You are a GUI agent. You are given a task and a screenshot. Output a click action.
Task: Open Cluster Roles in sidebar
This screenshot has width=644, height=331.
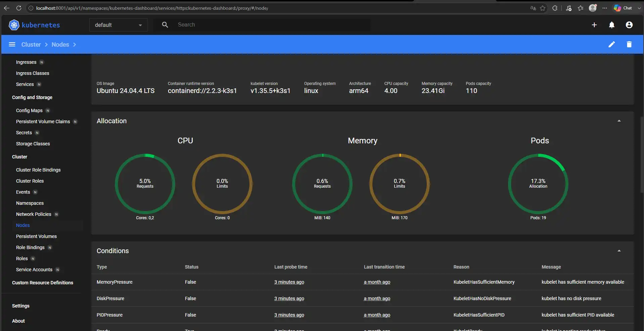coord(30,181)
